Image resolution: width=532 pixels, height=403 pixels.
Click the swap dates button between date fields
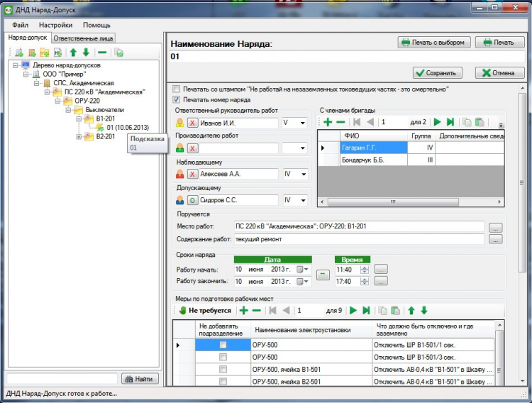(323, 275)
